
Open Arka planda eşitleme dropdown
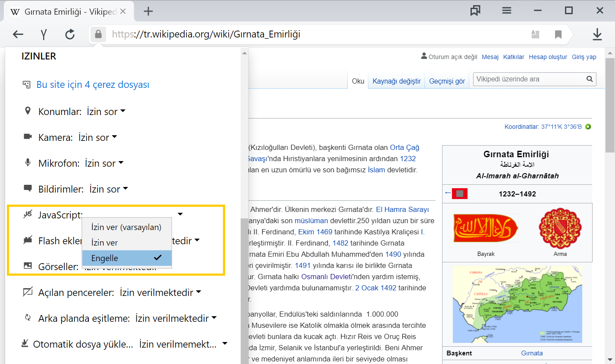[x=176, y=318]
